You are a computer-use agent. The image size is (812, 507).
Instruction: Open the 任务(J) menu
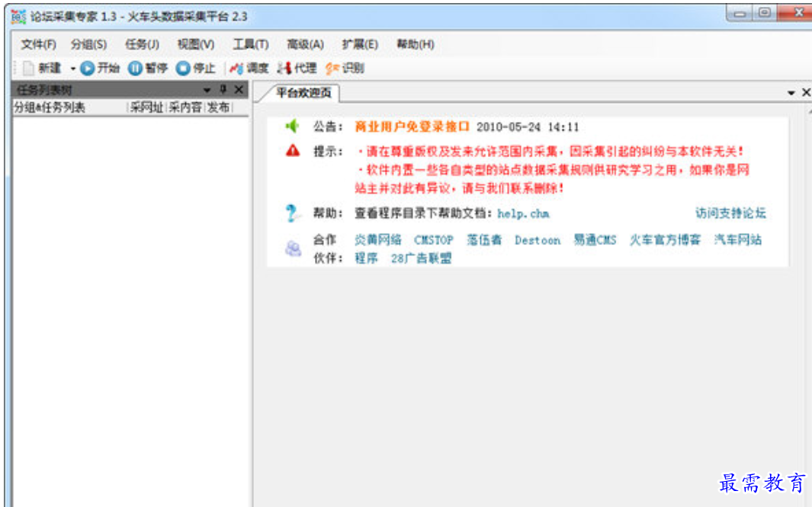pyautogui.click(x=142, y=44)
